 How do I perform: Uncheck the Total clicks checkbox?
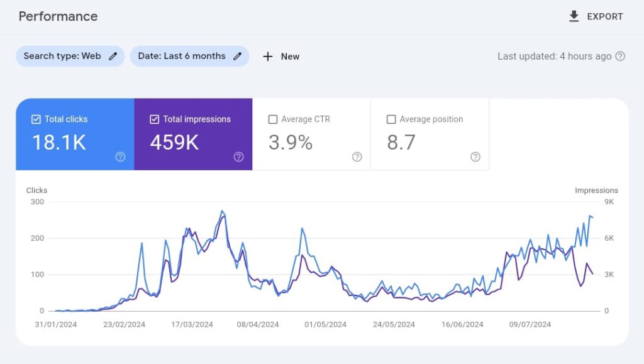click(36, 119)
